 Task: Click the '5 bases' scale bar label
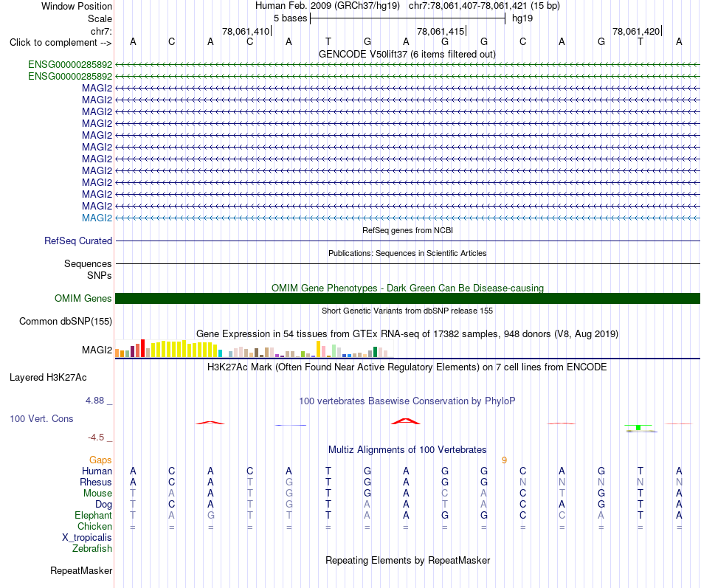click(290, 18)
